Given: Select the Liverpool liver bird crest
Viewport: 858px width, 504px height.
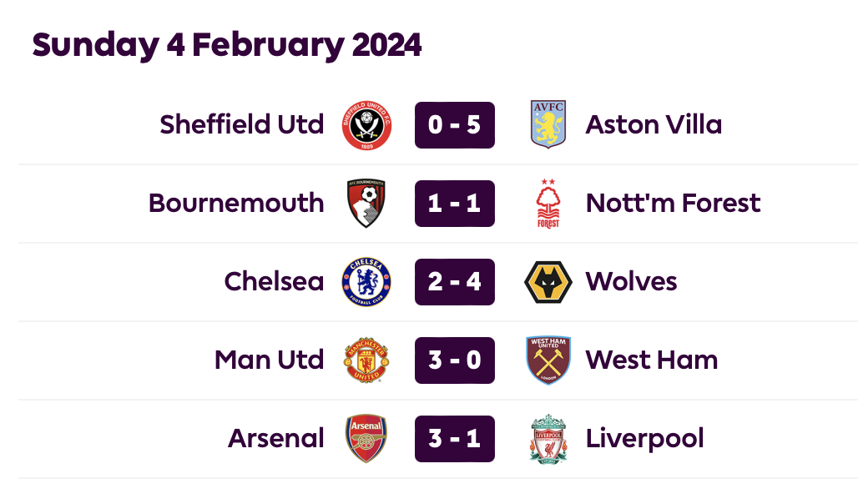Looking at the screenshot, I should point(548,439).
